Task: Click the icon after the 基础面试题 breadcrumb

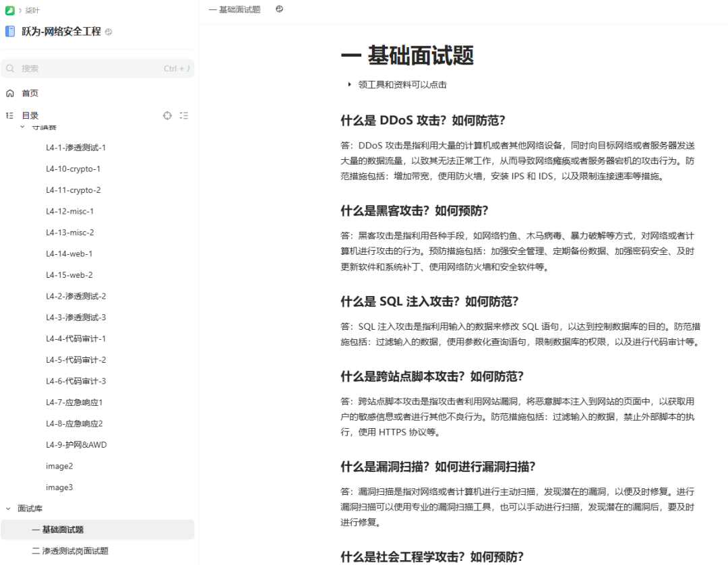Action: [x=279, y=9]
